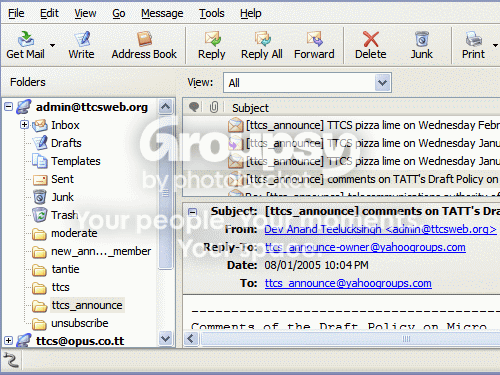Click the Forward message icon
This screenshot has width=500, height=375.
coord(314,39)
